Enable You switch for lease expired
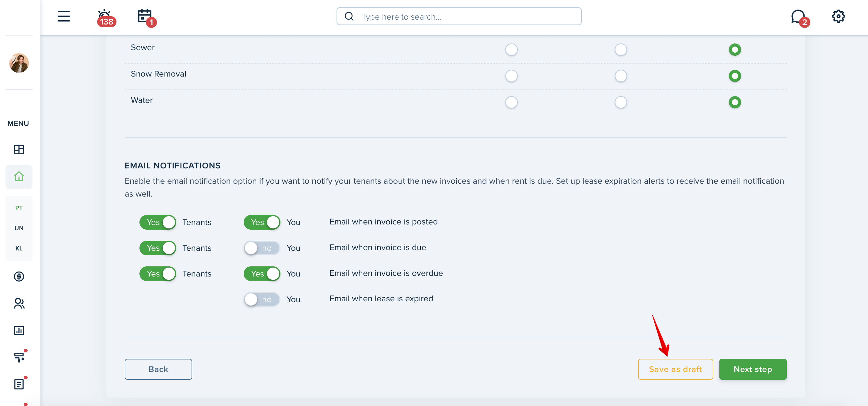Screen dimensions: 868x406 point(262,299)
